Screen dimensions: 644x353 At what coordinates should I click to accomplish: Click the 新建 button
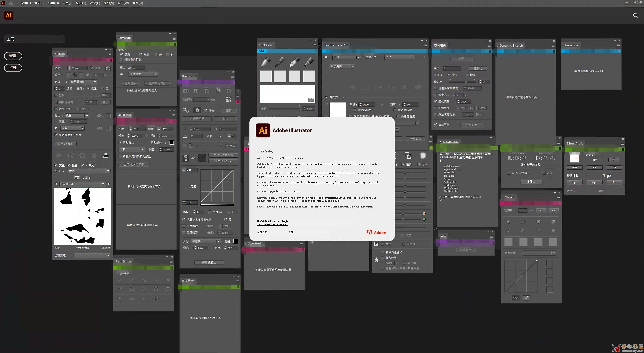click(13, 56)
